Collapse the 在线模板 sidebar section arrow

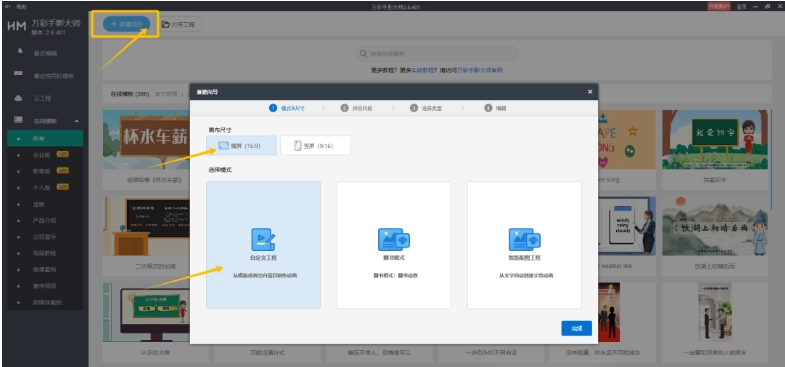tap(77, 121)
